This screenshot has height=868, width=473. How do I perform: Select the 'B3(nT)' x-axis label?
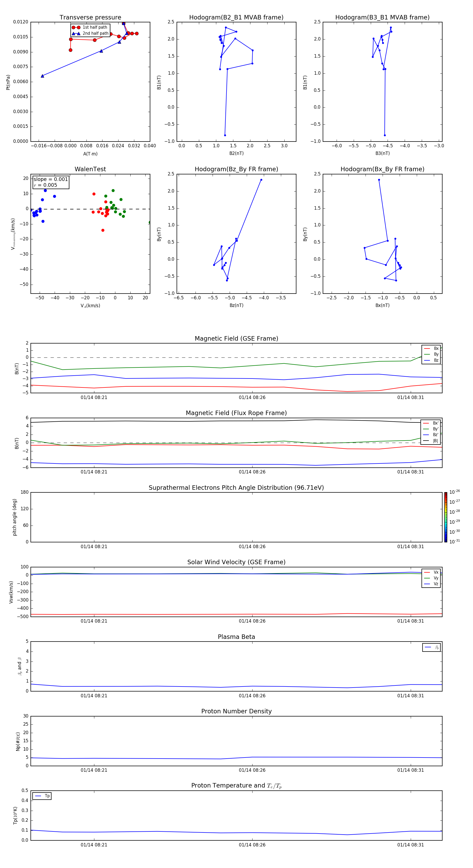[382, 154]
